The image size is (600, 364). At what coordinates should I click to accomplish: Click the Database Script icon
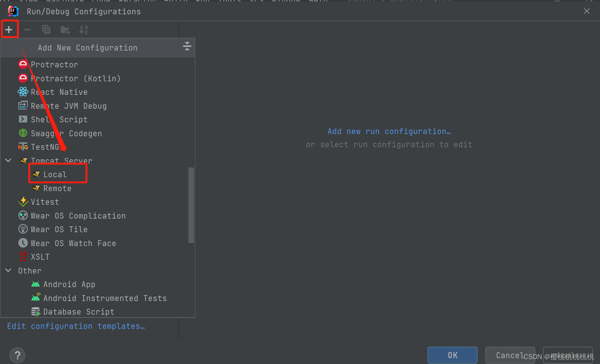[x=36, y=312]
